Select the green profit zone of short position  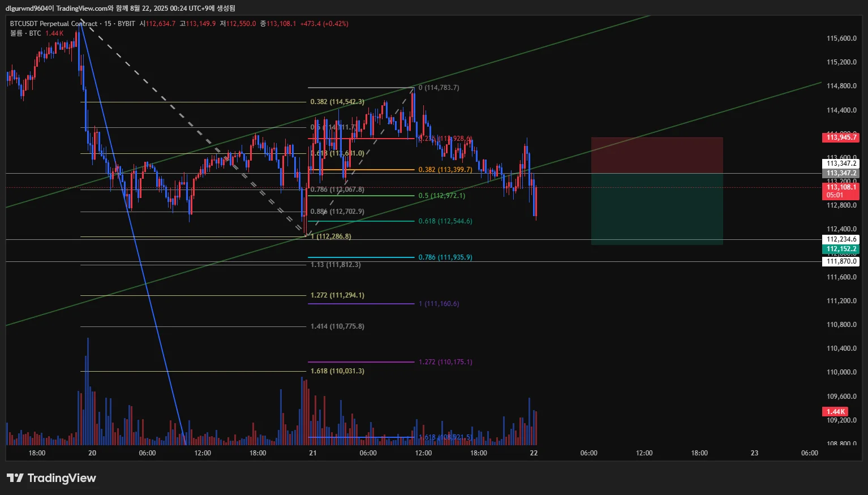[657, 209]
